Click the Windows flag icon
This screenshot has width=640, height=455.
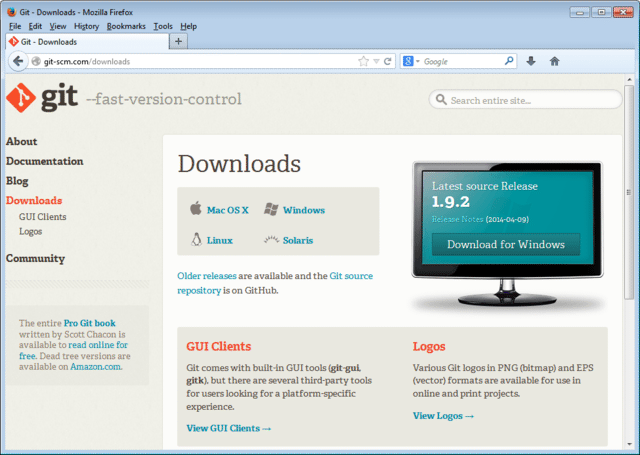(x=271, y=209)
